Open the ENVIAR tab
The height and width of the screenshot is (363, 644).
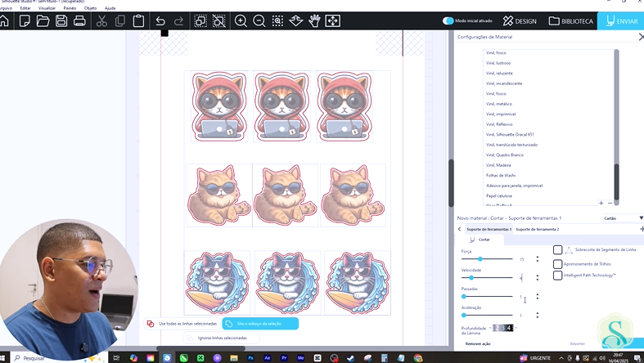click(621, 21)
